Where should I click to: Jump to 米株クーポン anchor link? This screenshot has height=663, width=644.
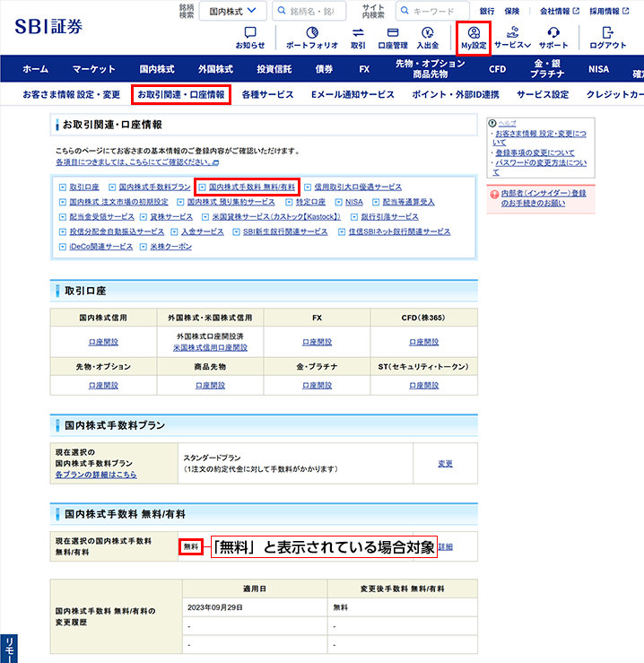coord(170,247)
